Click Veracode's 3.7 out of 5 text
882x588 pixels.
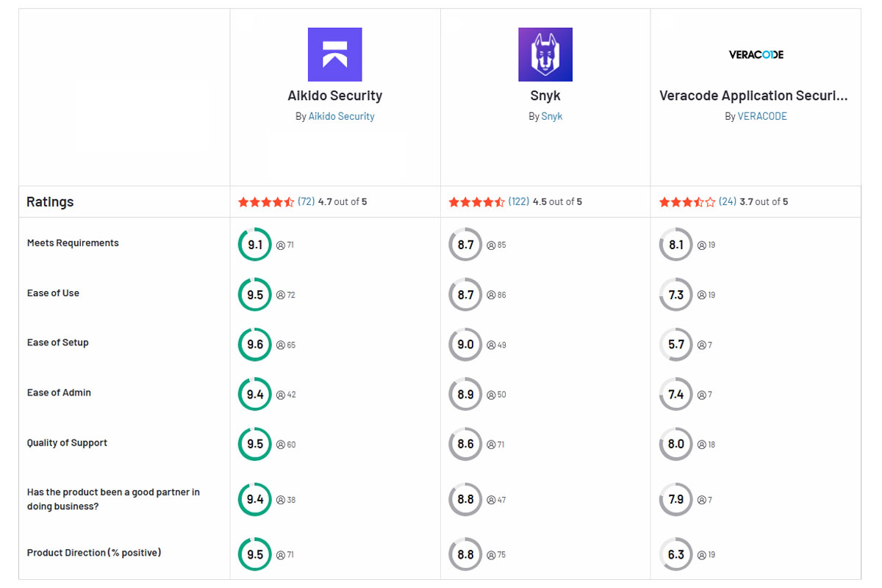click(x=764, y=201)
